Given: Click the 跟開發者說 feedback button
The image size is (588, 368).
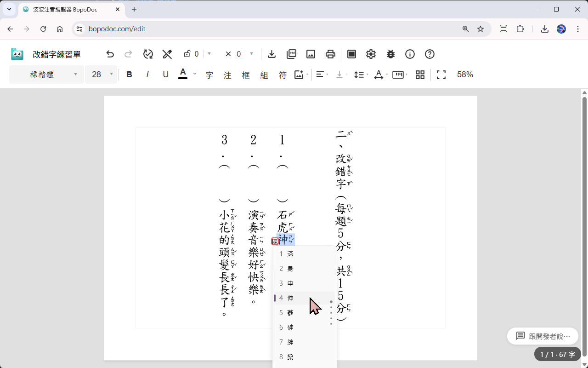Looking at the screenshot, I should point(543,336).
